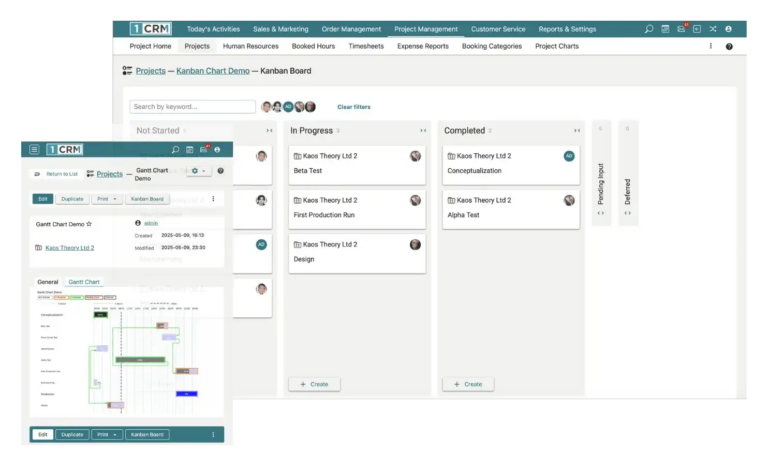Go to Project Home tab

[150, 46]
